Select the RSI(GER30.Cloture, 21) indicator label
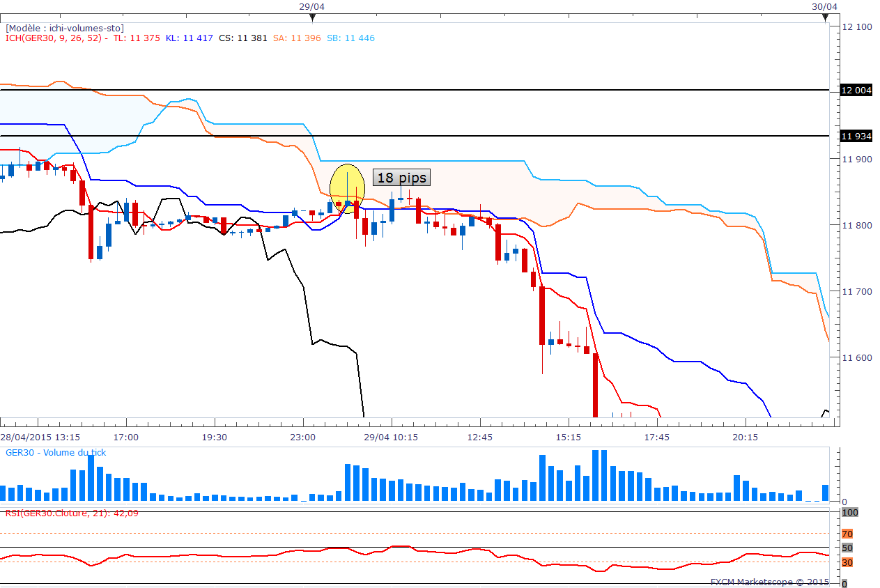The height and width of the screenshot is (588, 880). (x=71, y=513)
